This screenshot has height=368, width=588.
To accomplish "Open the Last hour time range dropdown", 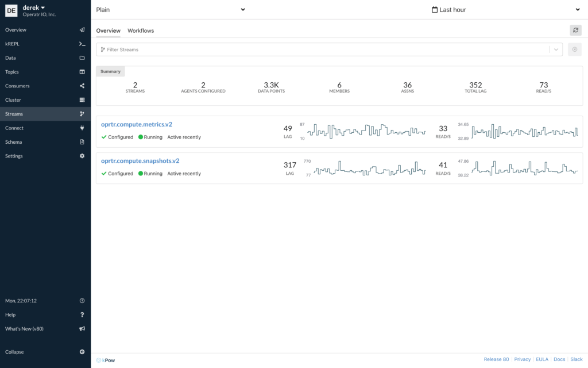I will 505,10.
